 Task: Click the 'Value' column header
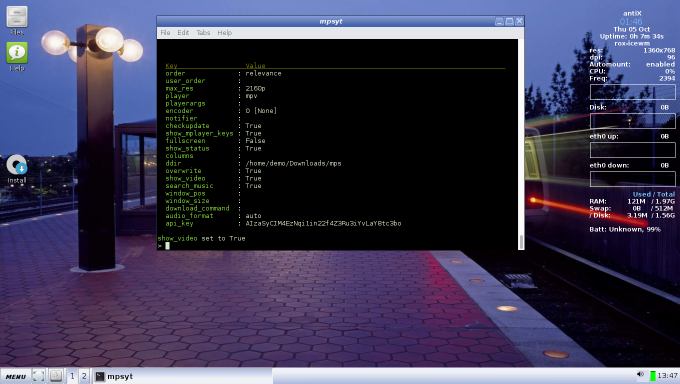click(x=255, y=66)
